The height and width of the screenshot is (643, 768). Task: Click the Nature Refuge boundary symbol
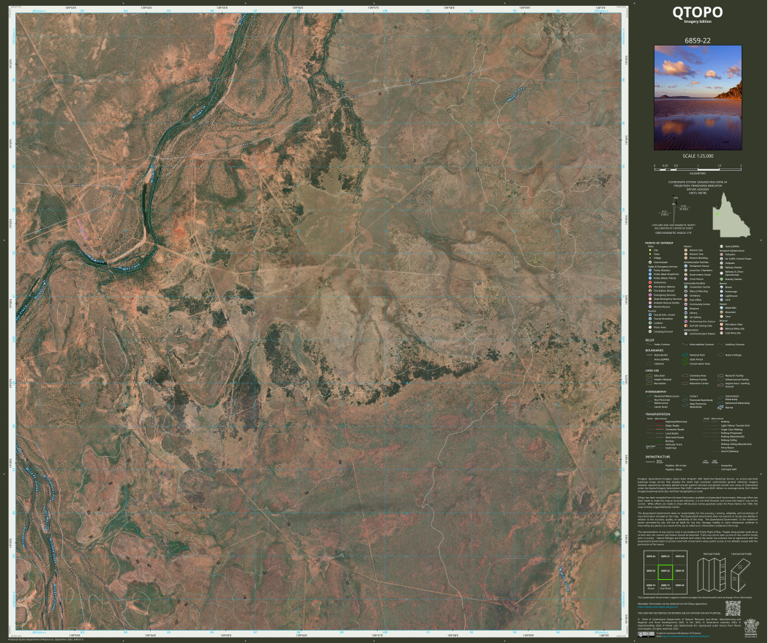click(x=720, y=355)
